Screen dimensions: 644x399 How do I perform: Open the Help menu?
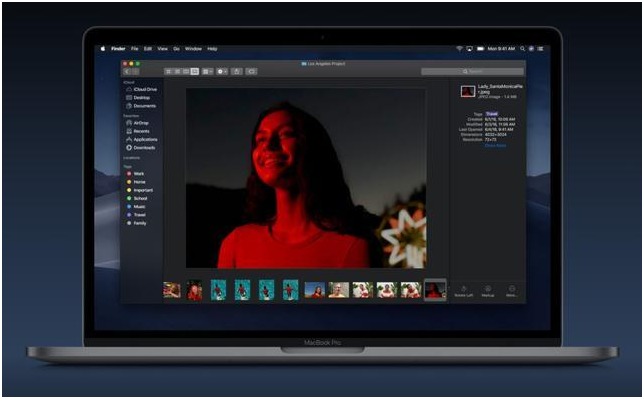(x=212, y=48)
